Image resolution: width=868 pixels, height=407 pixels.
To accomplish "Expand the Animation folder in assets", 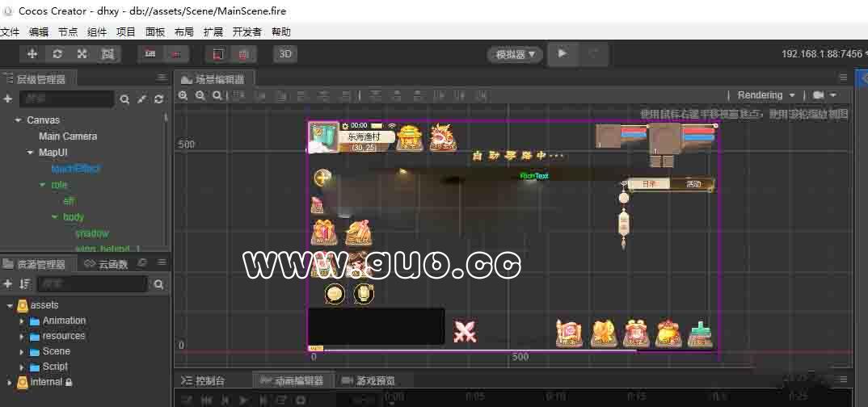I will click(x=22, y=321).
